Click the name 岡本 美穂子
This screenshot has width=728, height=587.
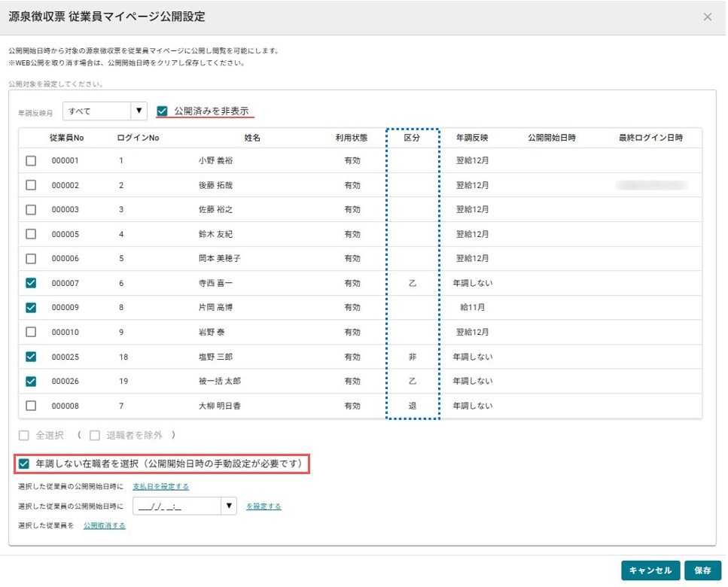pyautogui.click(x=220, y=258)
